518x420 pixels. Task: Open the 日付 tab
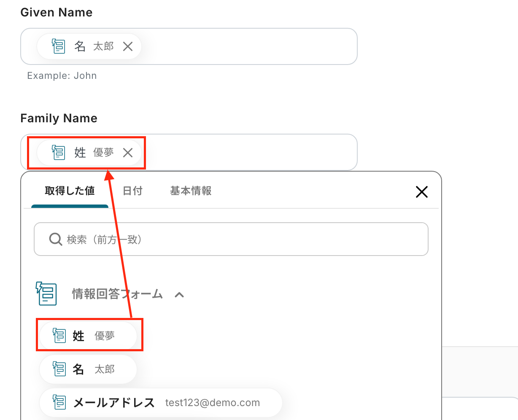click(132, 191)
